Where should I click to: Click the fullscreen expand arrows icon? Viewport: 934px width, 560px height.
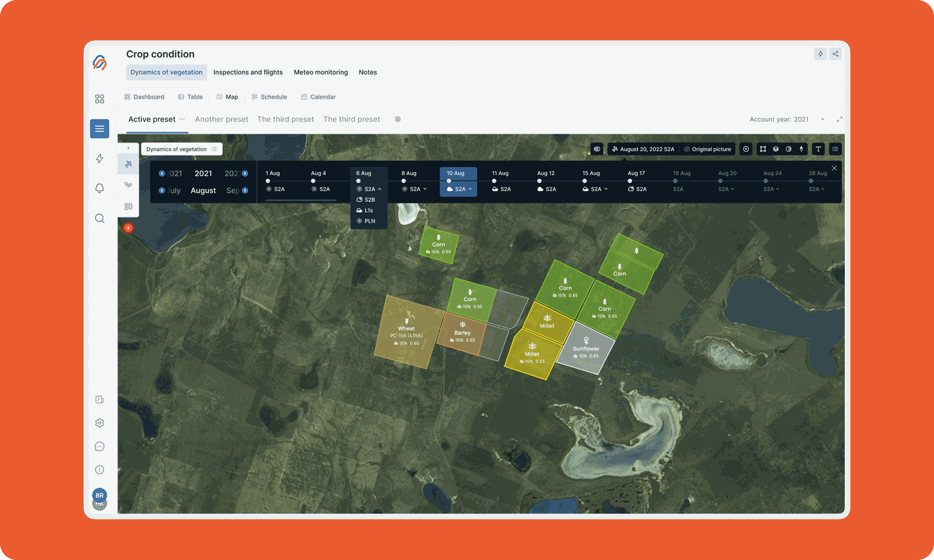pyautogui.click(x=839, y=120)
